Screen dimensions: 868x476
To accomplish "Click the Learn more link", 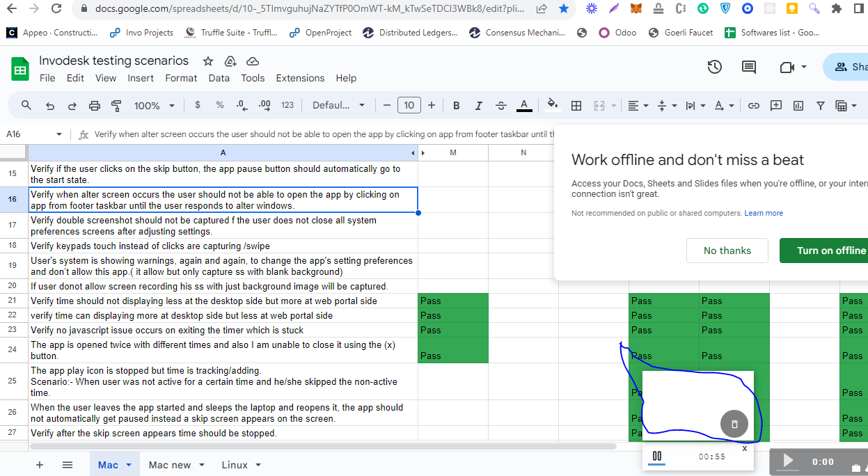I will click(764, 213).
